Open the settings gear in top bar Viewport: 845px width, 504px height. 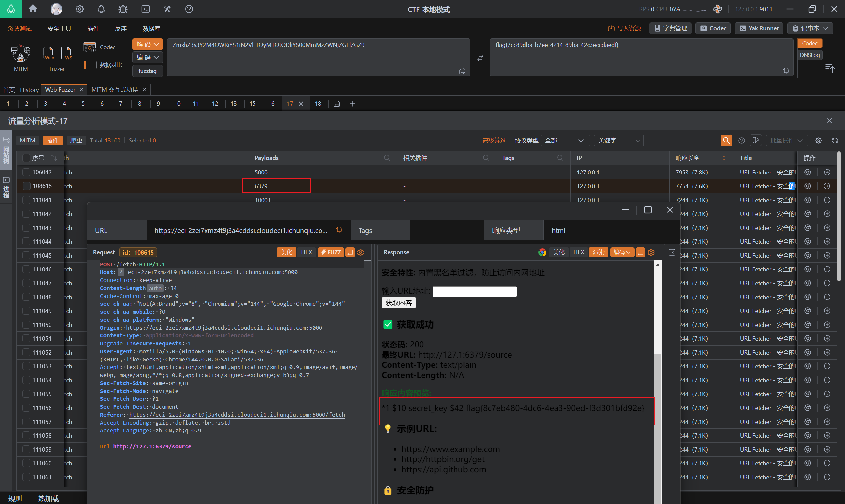point(80,9)
